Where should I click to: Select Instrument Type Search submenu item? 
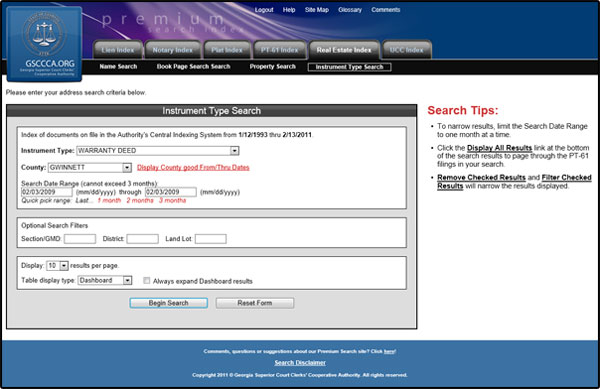(x=349, y=67)
